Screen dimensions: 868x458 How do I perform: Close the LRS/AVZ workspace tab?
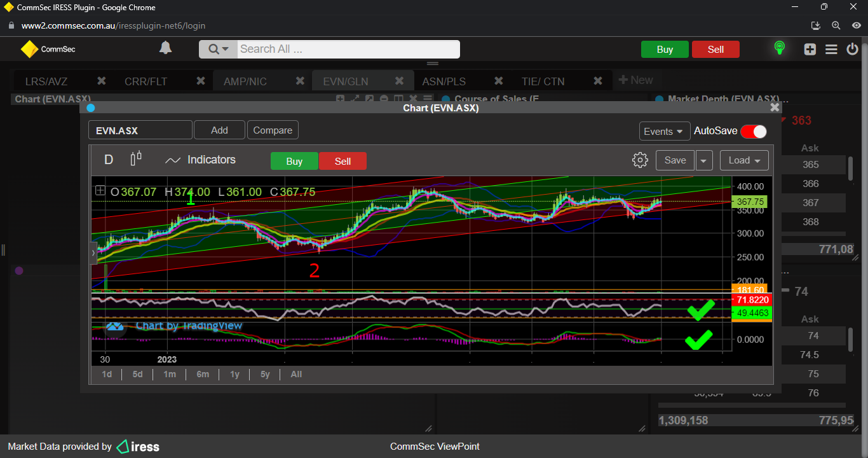[101, 81]
